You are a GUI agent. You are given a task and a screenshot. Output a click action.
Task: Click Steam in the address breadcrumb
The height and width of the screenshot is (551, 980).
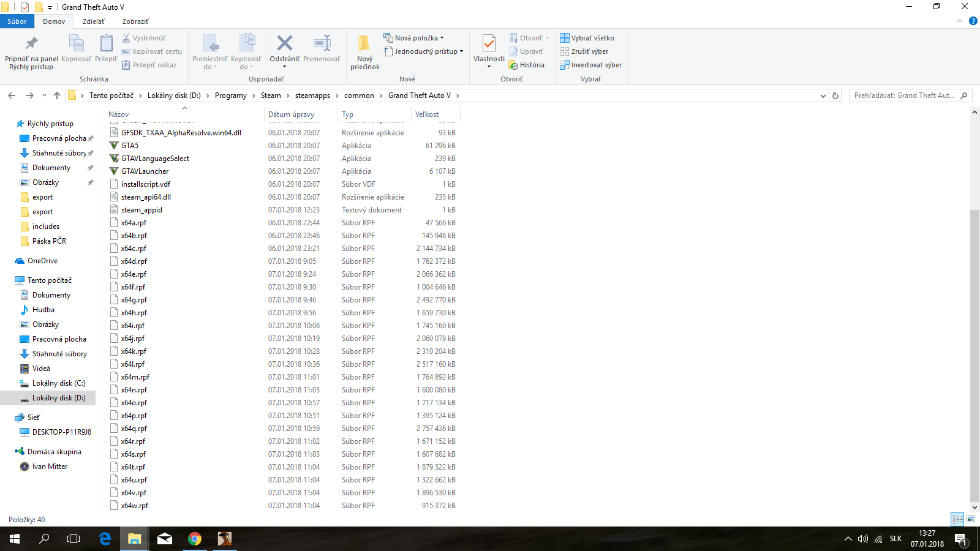tap(271, 96)
